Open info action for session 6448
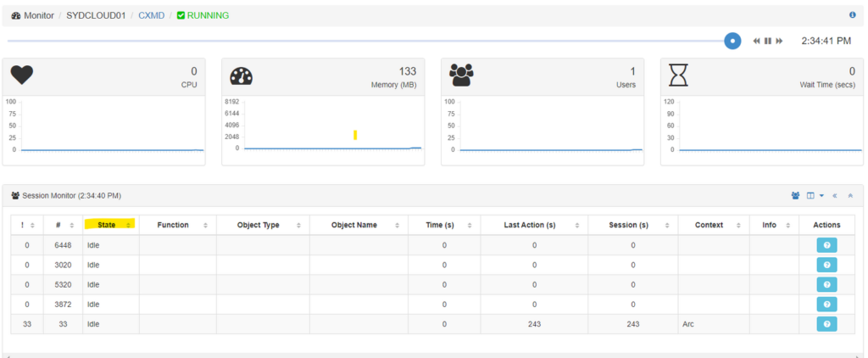This screenshot has height=358, width=868. tap(826, 245)
